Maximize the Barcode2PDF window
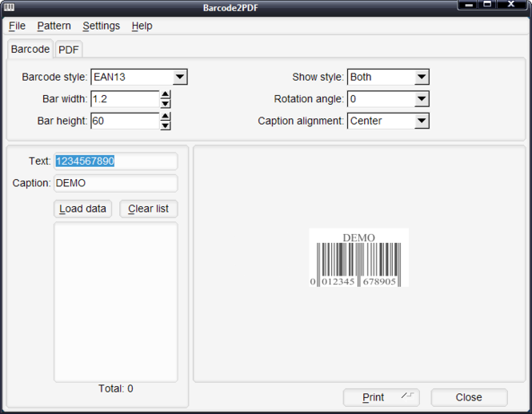 tap(487, 5)
